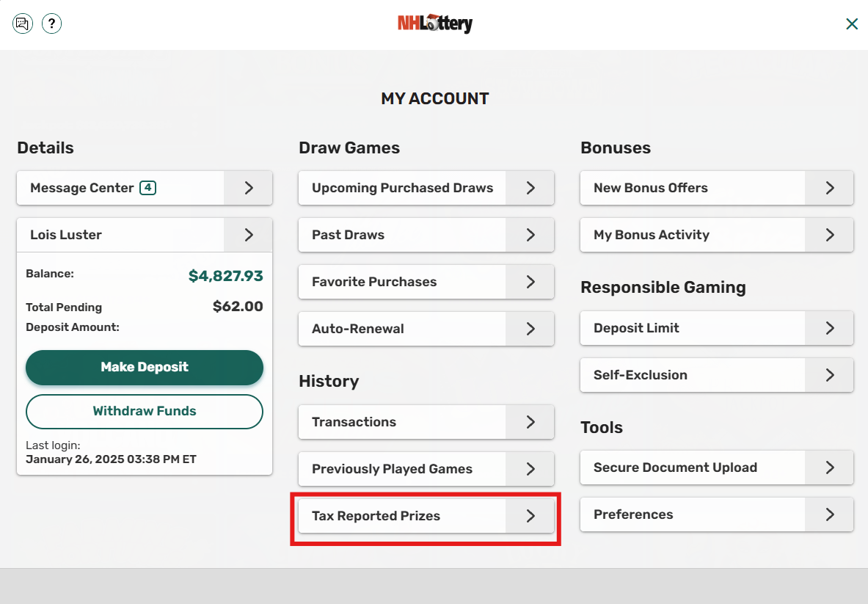This screenshot has width=868, height=604.
Task: Open the Past Draws chevron
Action: point(530,234)
